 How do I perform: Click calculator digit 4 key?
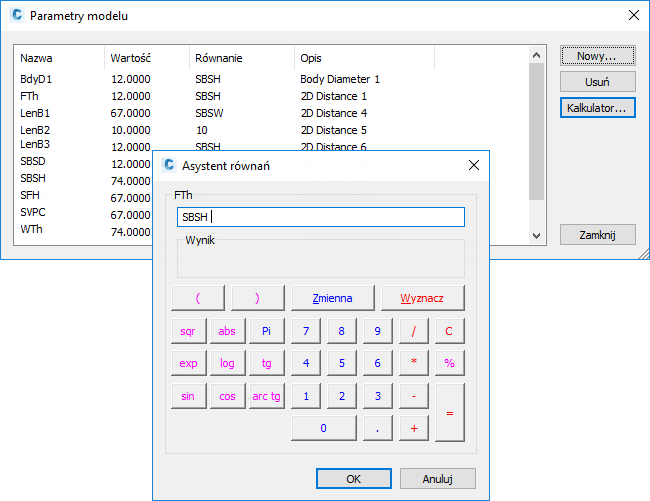306,363
